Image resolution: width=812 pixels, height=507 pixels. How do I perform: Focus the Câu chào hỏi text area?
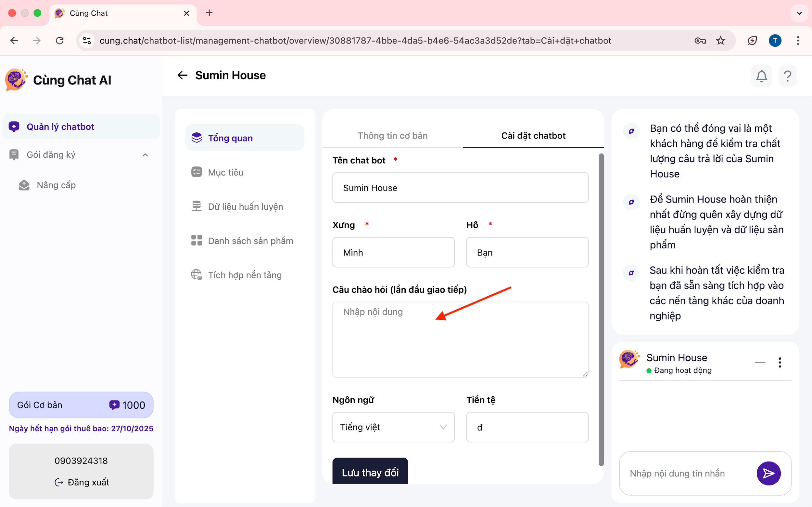point(460,339)
